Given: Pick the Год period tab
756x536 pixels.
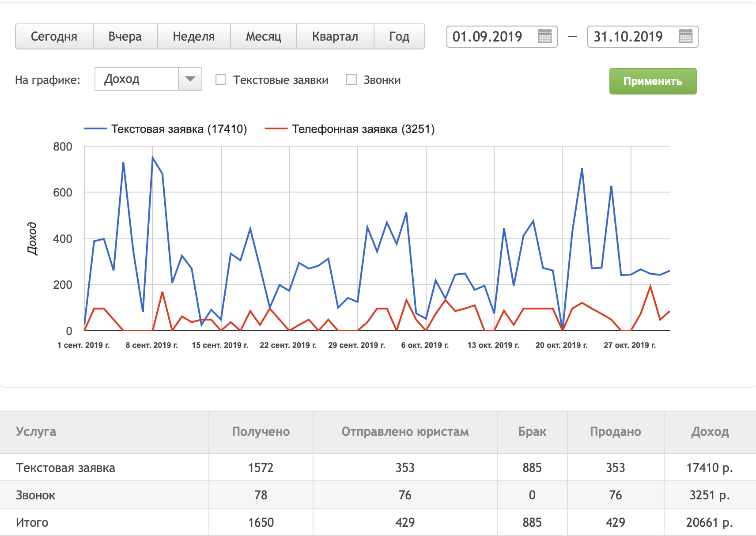Looking at the screenshot, I should pyautogui.click(x=399, y=36).
